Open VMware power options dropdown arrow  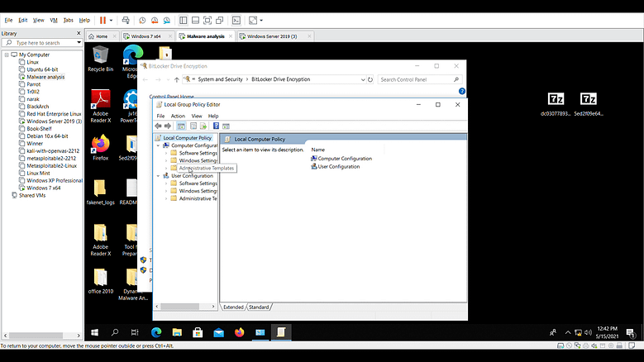(x=111, y=20)
